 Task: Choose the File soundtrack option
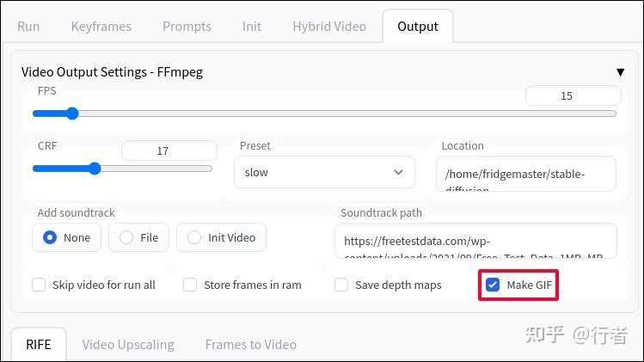[x=126, y=237]
